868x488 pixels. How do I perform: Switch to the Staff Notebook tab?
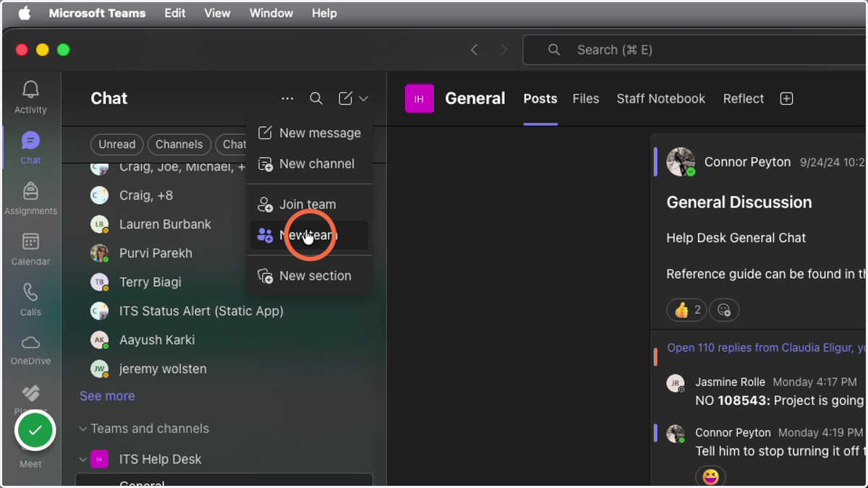[x=660, y=99]
